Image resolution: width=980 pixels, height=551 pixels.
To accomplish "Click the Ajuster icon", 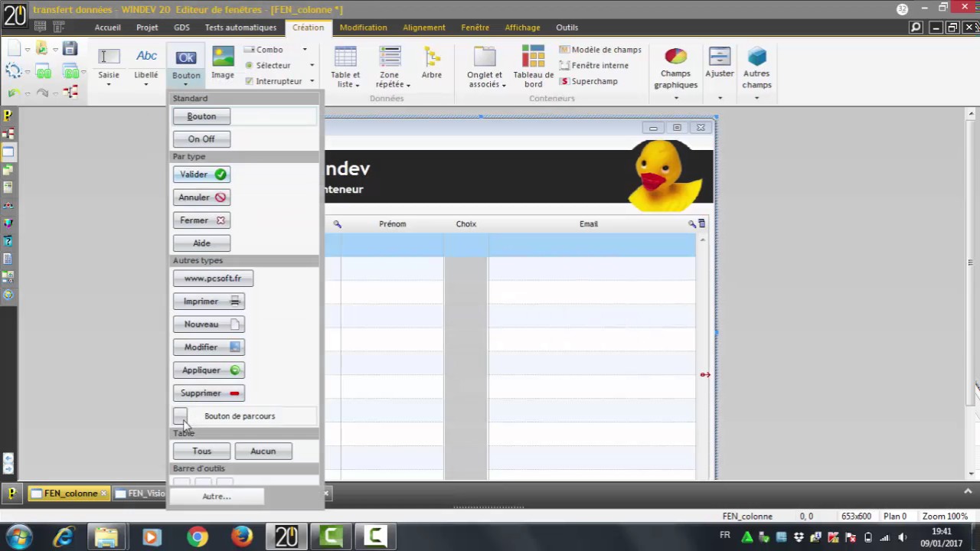I will 720,57.
